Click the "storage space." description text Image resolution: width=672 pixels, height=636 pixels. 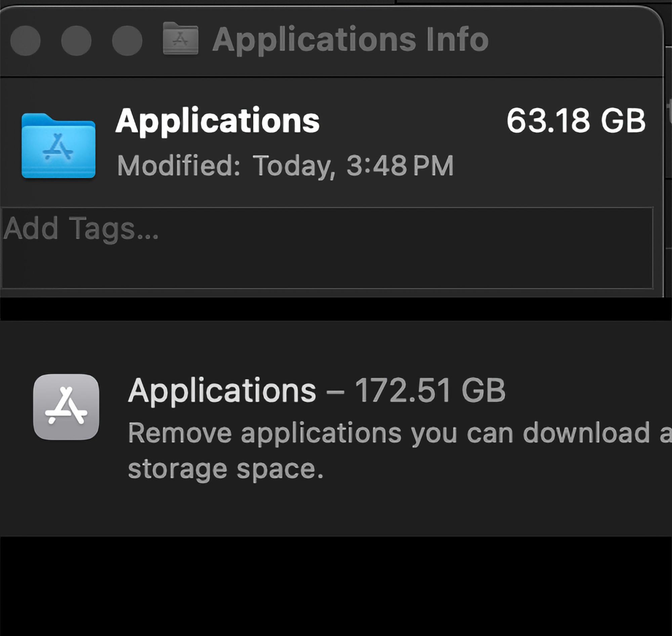click(225, 469)
